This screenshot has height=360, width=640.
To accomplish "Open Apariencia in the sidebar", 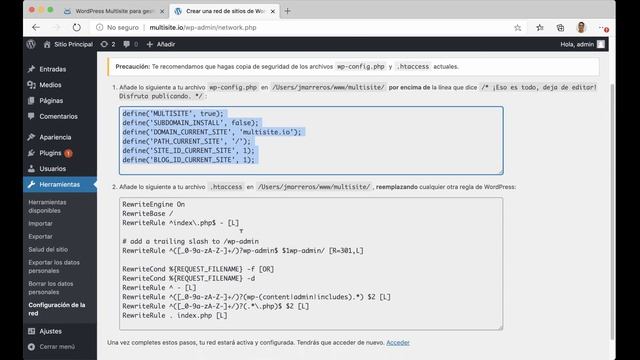I will pos(55,137).
